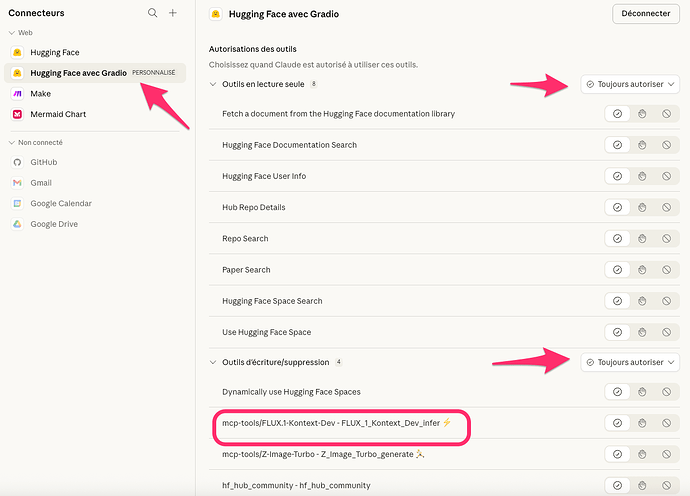Click the Make connector icon
Screen dimensions: 690x496
point(17,93)
